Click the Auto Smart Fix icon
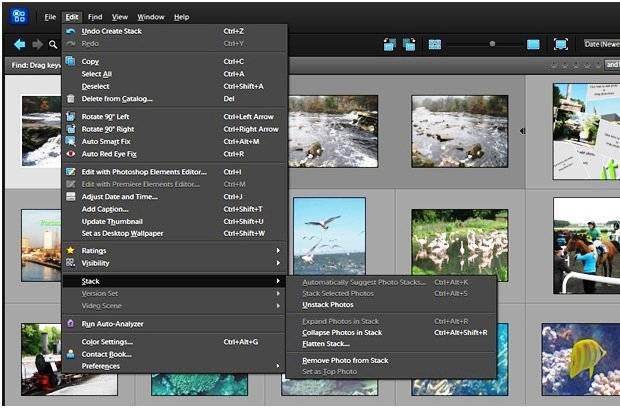The height and width of the screenshot is (408, 620). point(70,141)
